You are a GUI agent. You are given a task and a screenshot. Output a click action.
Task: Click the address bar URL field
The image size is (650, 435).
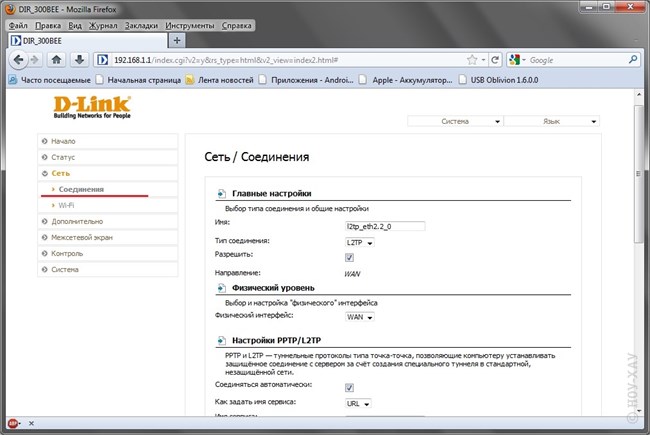[x=286, y=60]
